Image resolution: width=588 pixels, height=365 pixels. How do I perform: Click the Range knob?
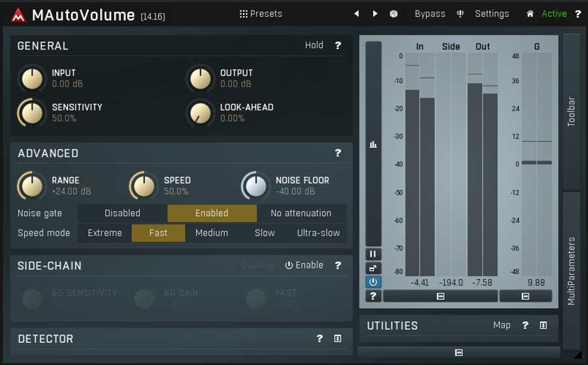[31, 186]
